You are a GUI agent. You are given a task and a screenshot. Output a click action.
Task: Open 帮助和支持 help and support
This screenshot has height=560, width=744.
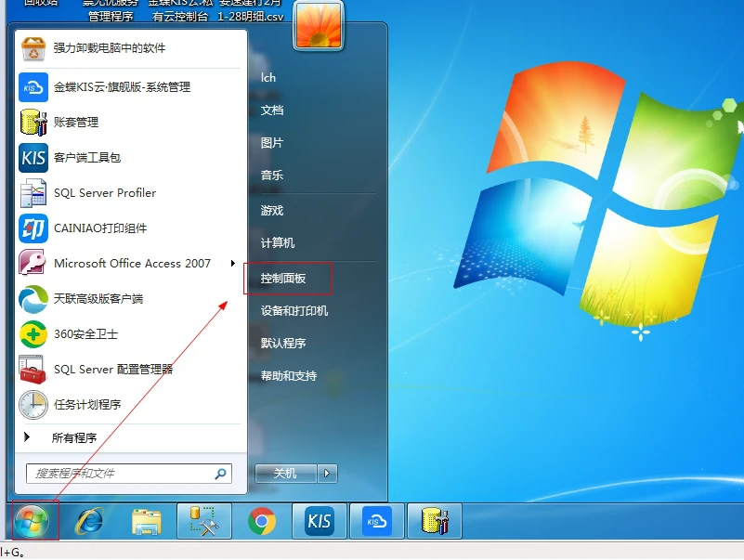(x=289, y=376)
